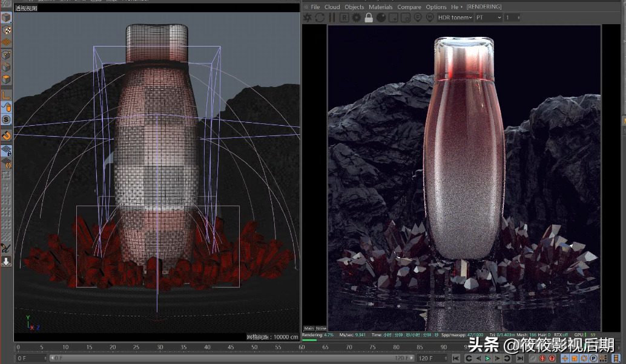The width and height of the screenshot is (626, 364).
Task: Open the Compare menu
Action: coord(409,7)
